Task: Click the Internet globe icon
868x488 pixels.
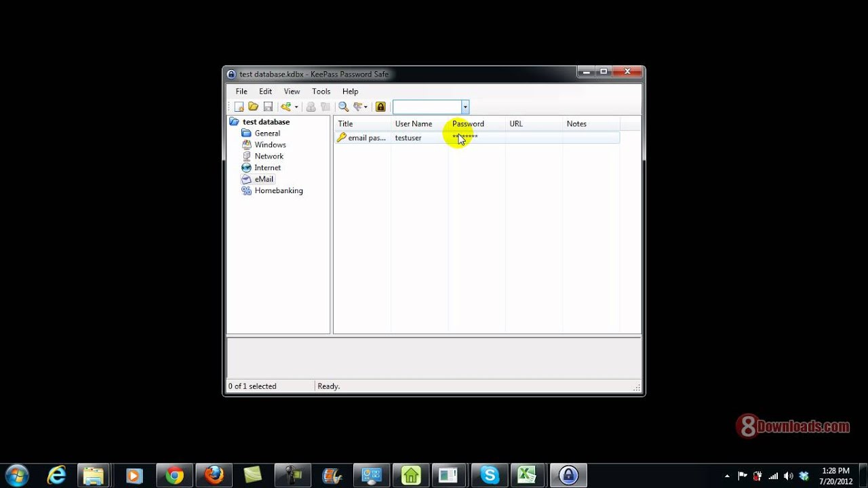Action: [x=247, y=168]
